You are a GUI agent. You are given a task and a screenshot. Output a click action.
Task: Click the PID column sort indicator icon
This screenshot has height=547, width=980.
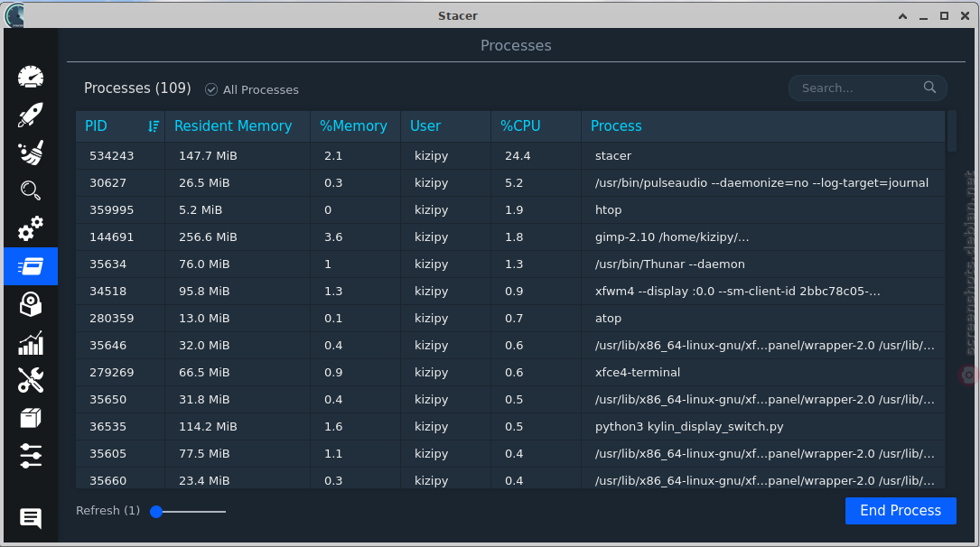click(x=154, y=126)
